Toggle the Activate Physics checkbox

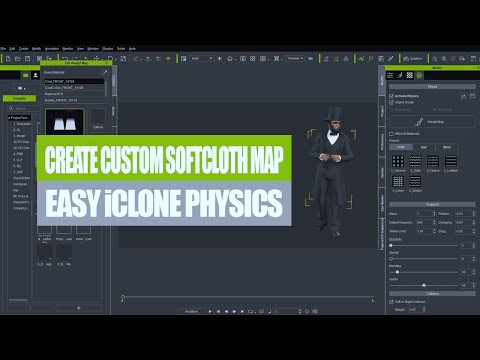[x=391, y=96]
